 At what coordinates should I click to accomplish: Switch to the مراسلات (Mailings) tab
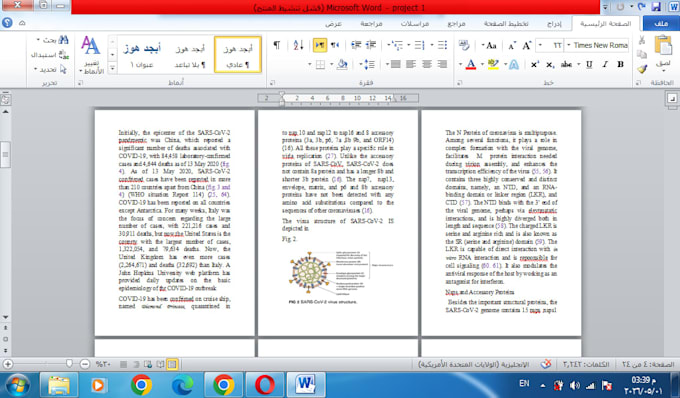pos(415,23)
